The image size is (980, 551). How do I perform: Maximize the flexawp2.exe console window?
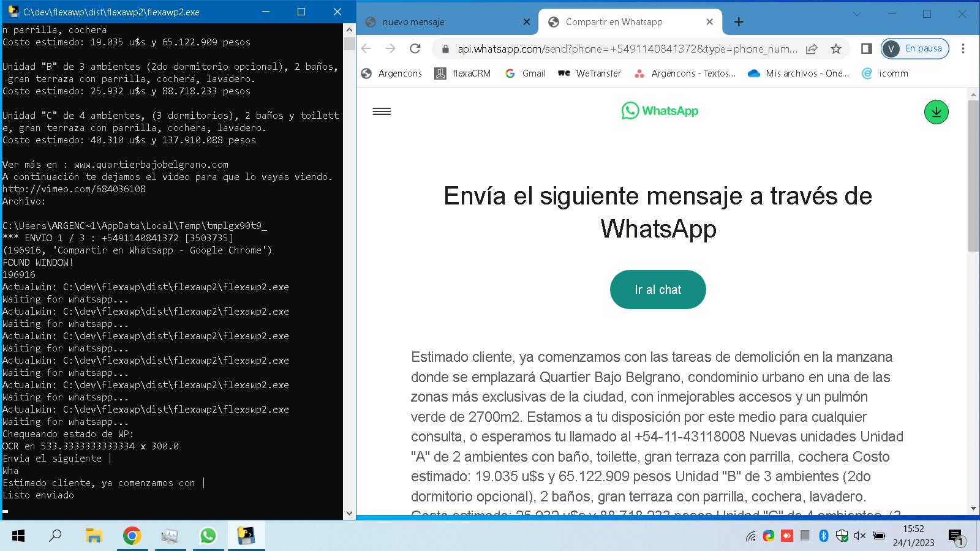click(301, 12)
